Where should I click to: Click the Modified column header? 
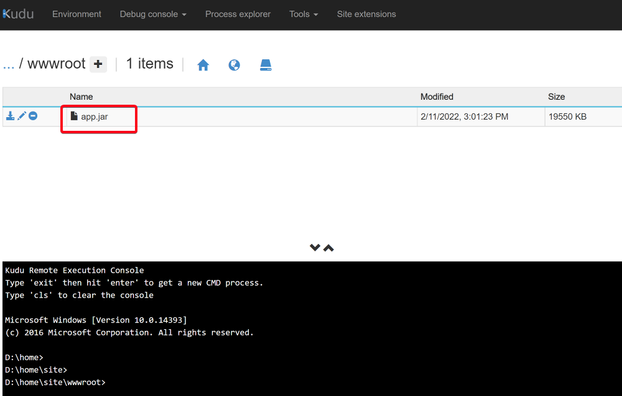(x=437, y=97)
